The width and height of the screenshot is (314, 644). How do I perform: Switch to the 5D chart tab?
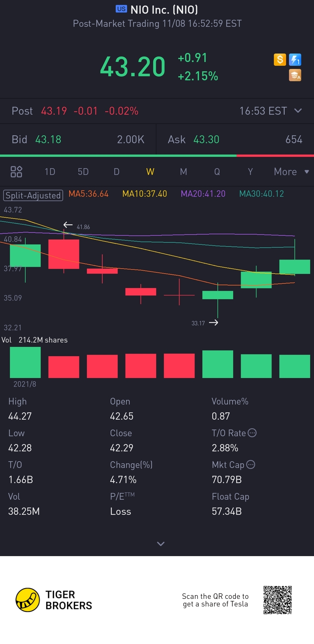[83, 172]
